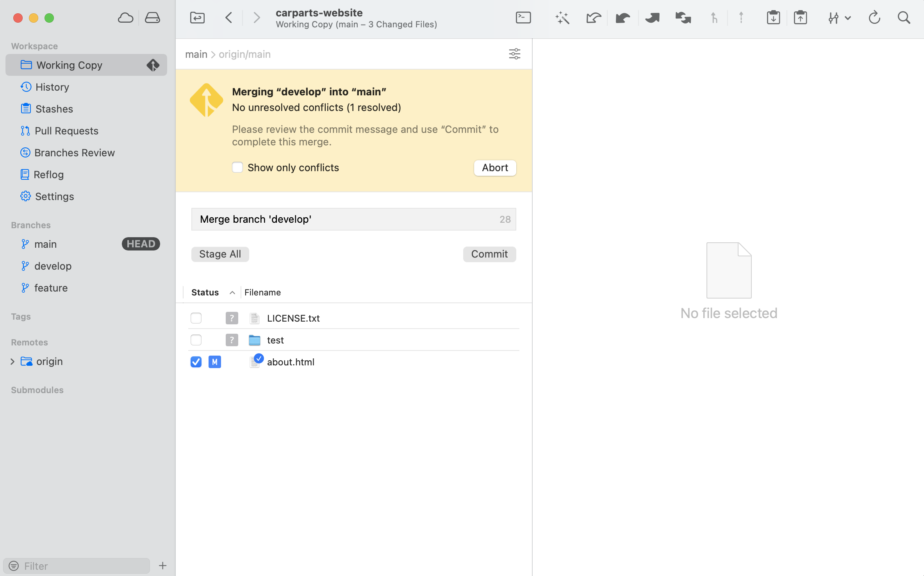Unstage about.html using its checkbox
924x576 pixels.
196,362
